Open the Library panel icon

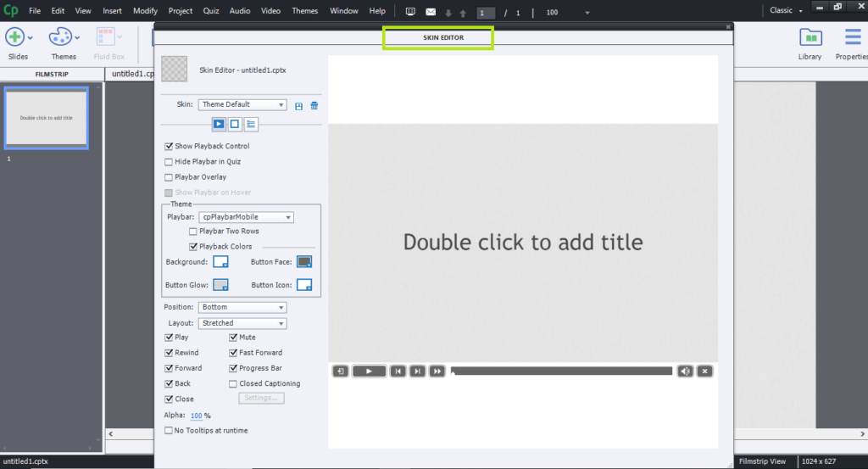[x=810, y=37]
